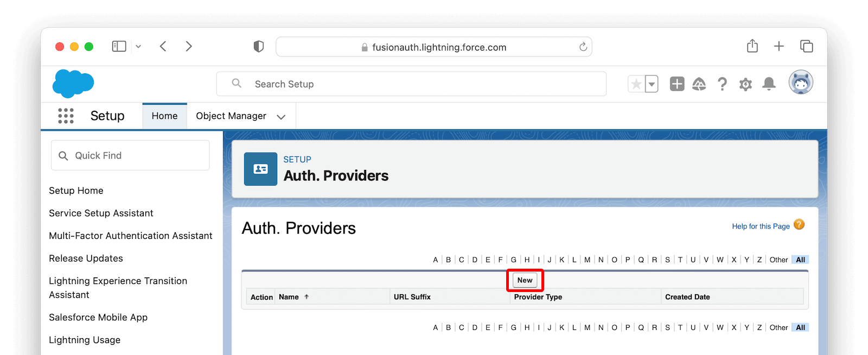The height and width of the screenshot is (355, 868).
Task: Open Service Setup Assistant
Action: 101,213
